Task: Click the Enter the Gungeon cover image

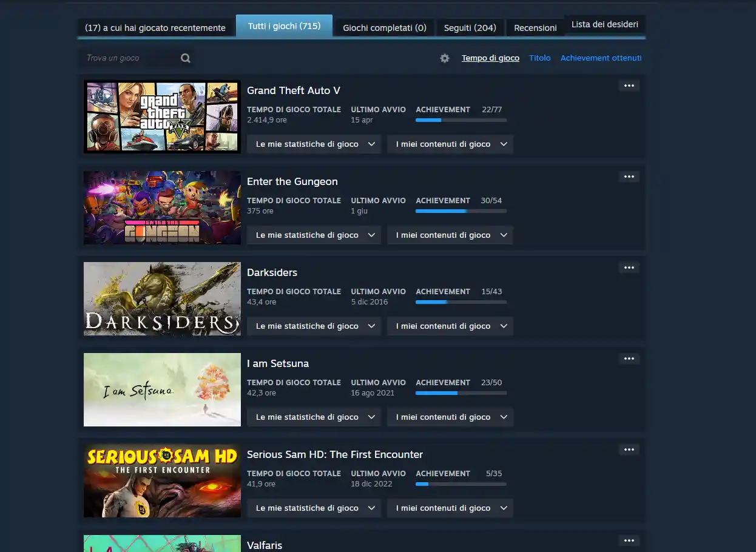Action: [162, 207]
